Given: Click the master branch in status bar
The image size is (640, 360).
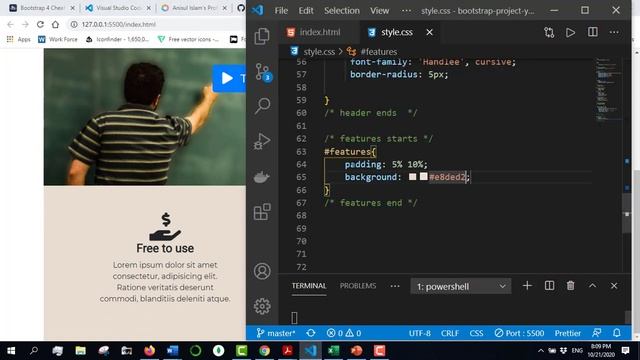Looking at the screenshot, I should (x=276, y=333).
